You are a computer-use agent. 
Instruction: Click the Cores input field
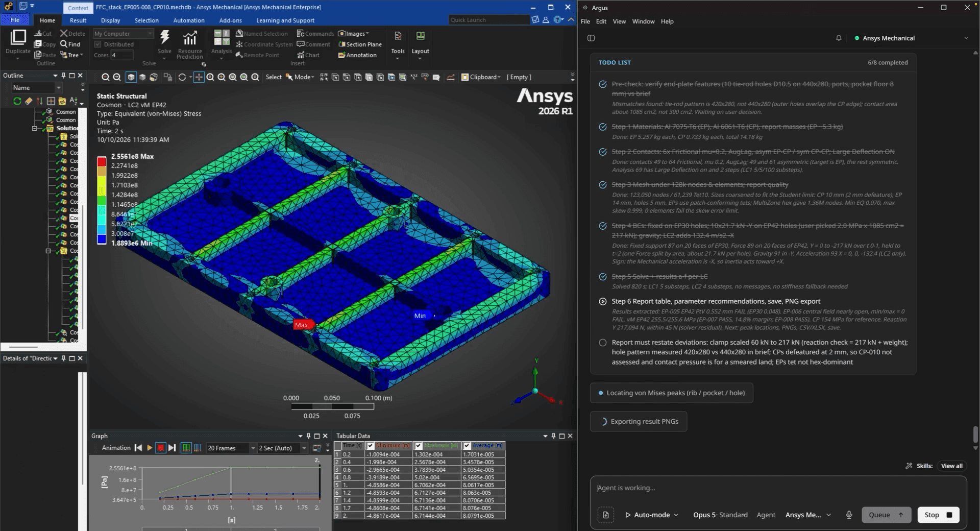[x=121, y=55]
